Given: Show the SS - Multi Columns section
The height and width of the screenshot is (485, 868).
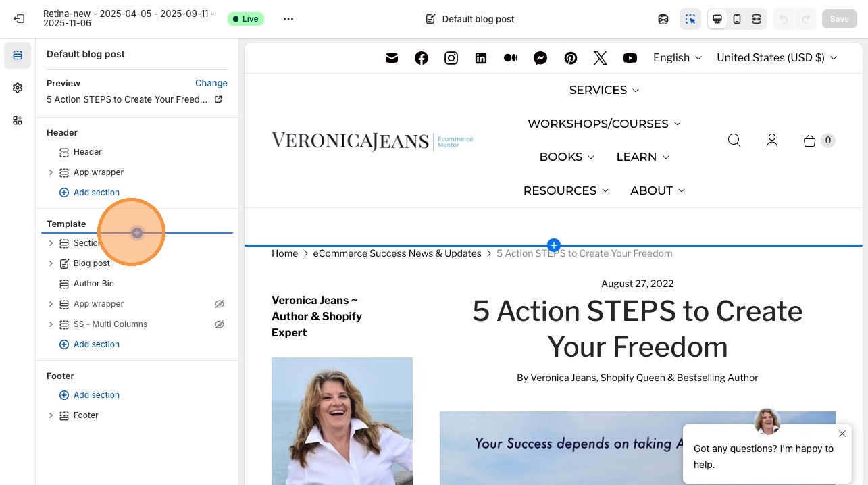Looking at the screenshot, I should pos(220,324).
